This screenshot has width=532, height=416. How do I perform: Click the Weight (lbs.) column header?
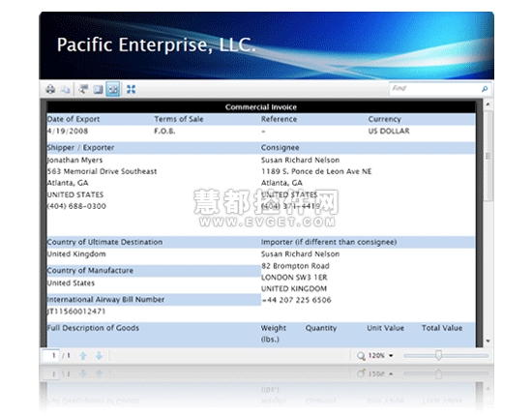pyautogui.click(x=273, y=333)
